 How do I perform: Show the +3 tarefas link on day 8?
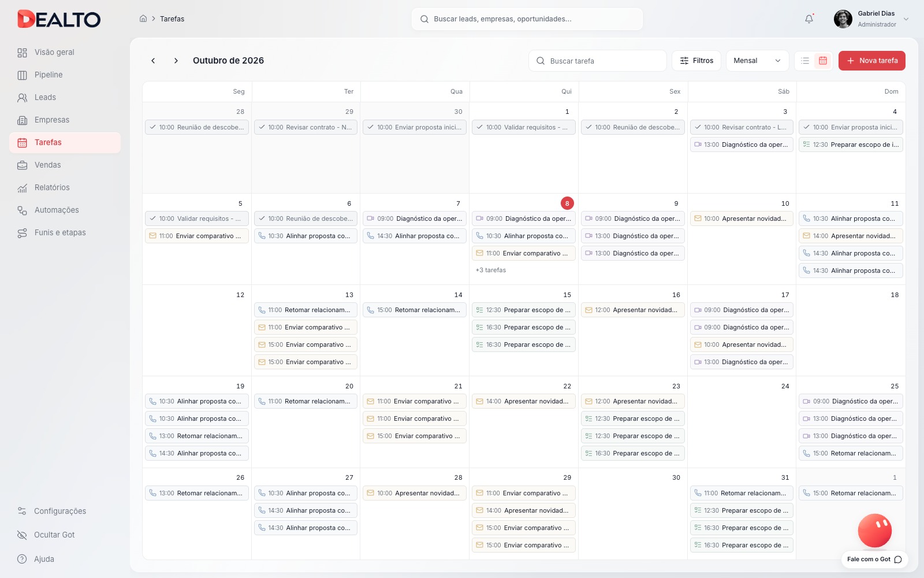click(x=491, y=271)
